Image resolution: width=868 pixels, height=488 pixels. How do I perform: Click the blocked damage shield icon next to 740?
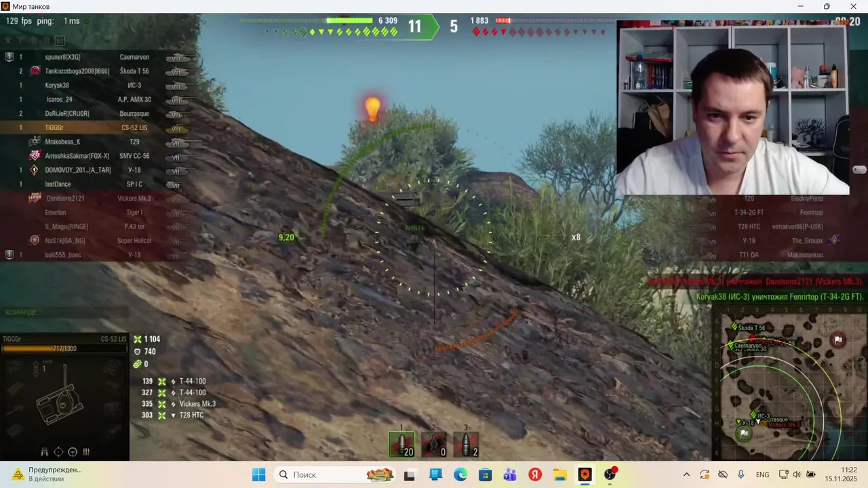[138, 352]
